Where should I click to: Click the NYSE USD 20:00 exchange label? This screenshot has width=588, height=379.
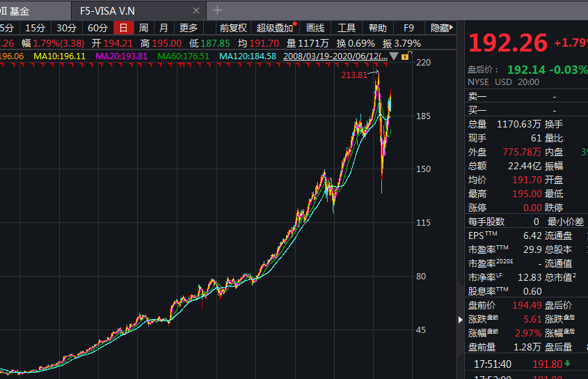pos(503,82)
